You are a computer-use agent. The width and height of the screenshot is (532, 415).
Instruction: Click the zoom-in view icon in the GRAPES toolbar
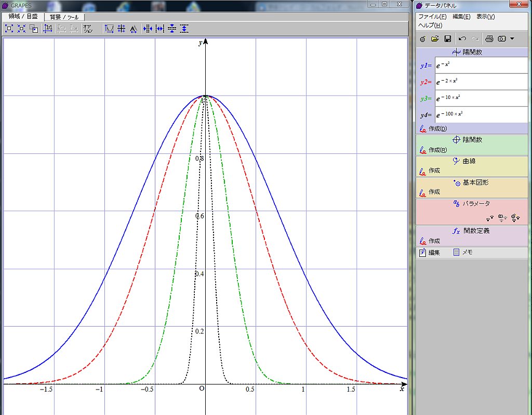(9, 29)
